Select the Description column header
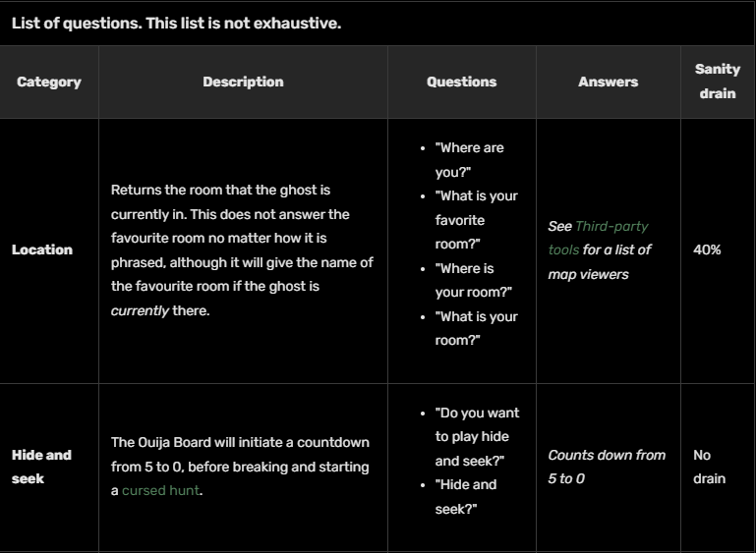This screenshot has width=756, height=553. coord(243,83)
